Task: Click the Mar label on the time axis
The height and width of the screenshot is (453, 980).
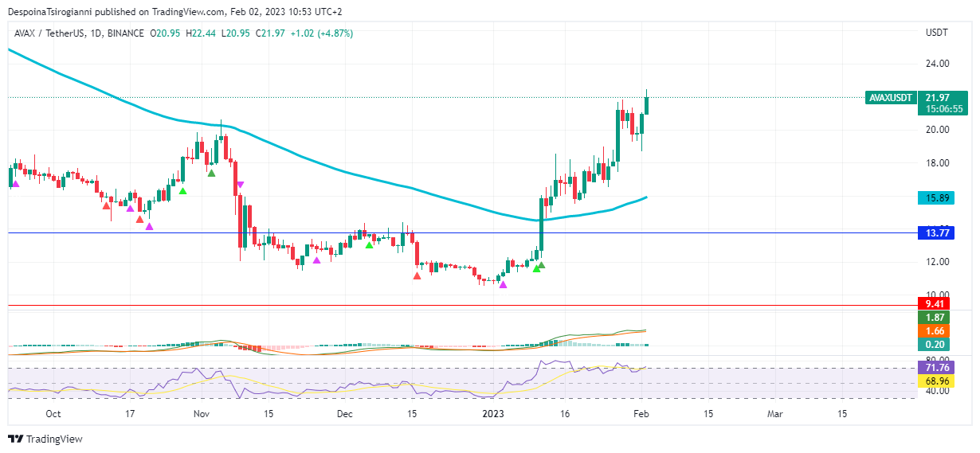Action: point(774,414)
